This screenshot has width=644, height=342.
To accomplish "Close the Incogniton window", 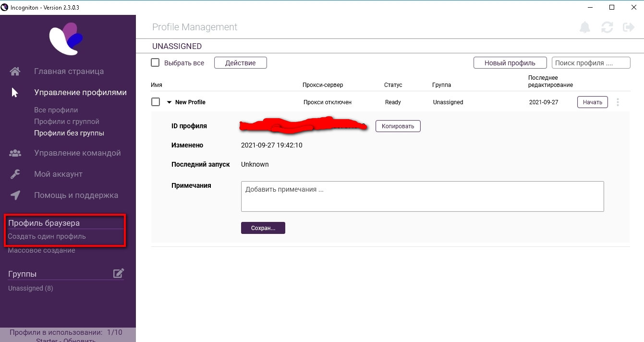I will click(633, 7).
